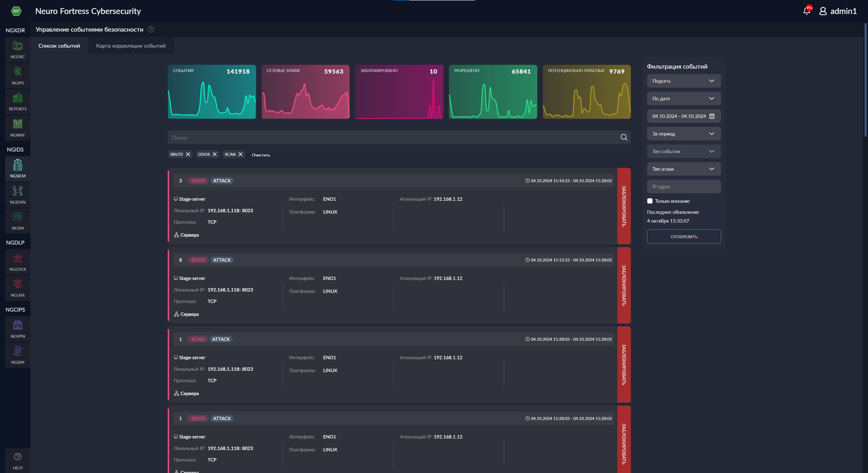Expand the 'Подсеть' filter dropdown

[684, 80]
